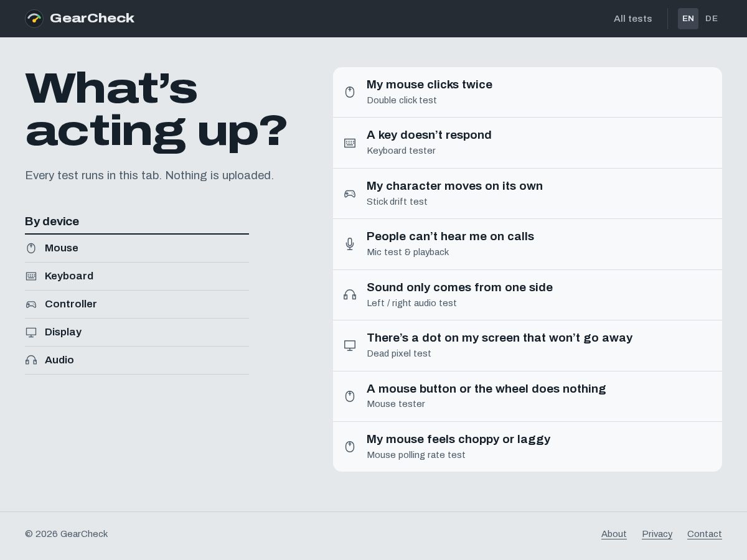Screen dimensions: 747x560
Task: Click the "What's acting up?" headline
Action: click(x=156, y=110)
